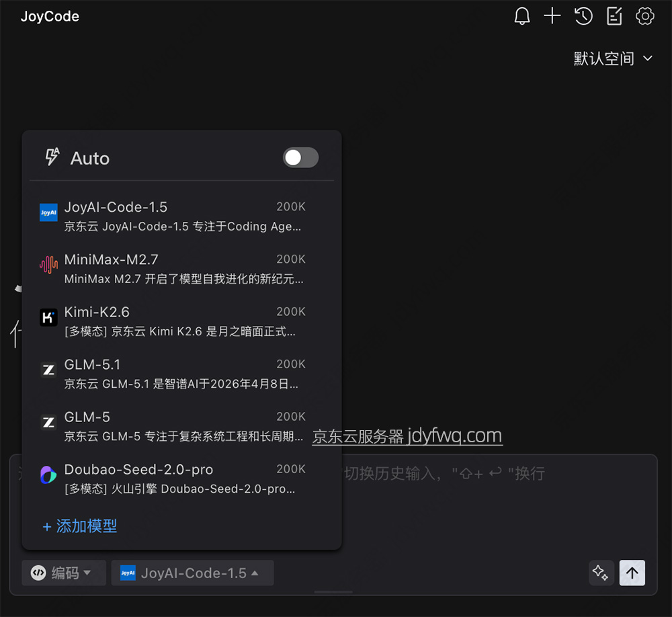Open the notifications bell icon
The image size is (672, 617).
click(x=521, y=16)
